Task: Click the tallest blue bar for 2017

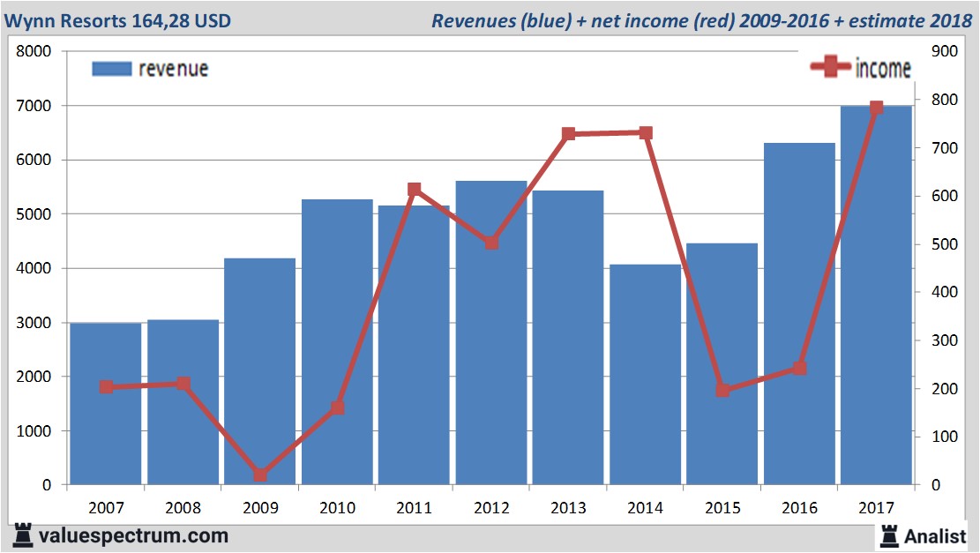Action: [876, 291]
